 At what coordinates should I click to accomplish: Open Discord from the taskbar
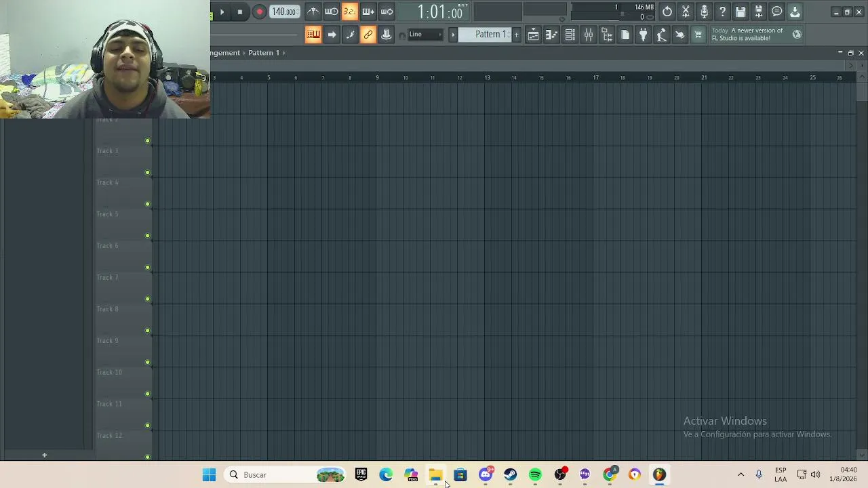[x=486, y=474]
